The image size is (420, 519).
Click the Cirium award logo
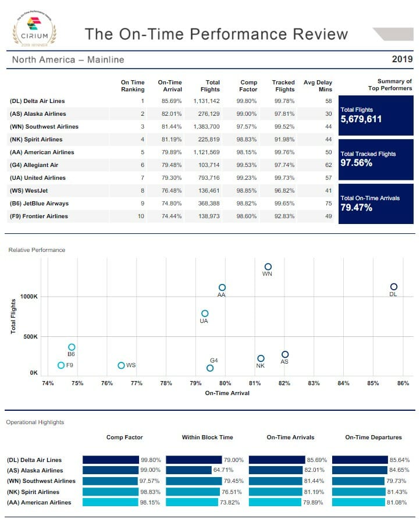pos(34,29)
